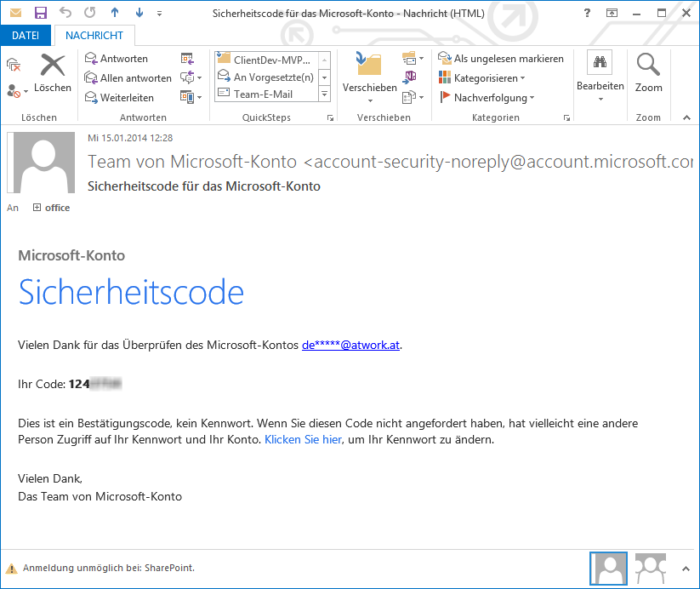The image size is (700, 589).
Task: Click the Help question mark icon
Action: tap(587, 13)
